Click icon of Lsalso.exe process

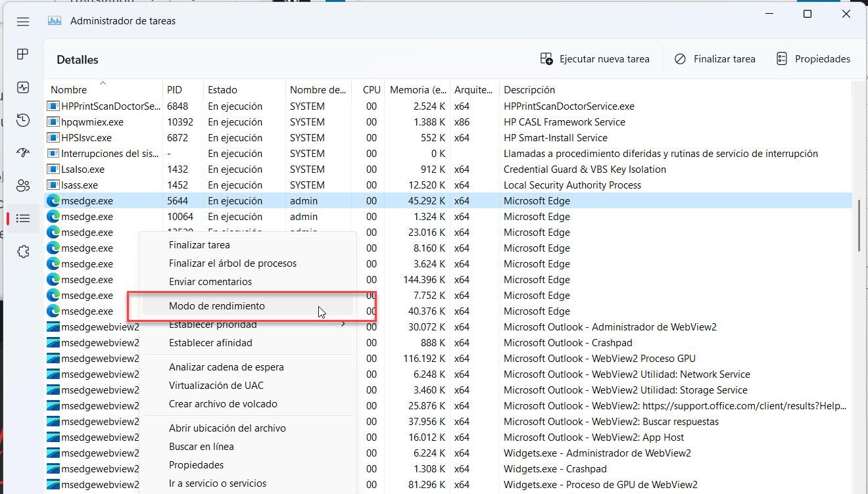[x=53, y=169]
